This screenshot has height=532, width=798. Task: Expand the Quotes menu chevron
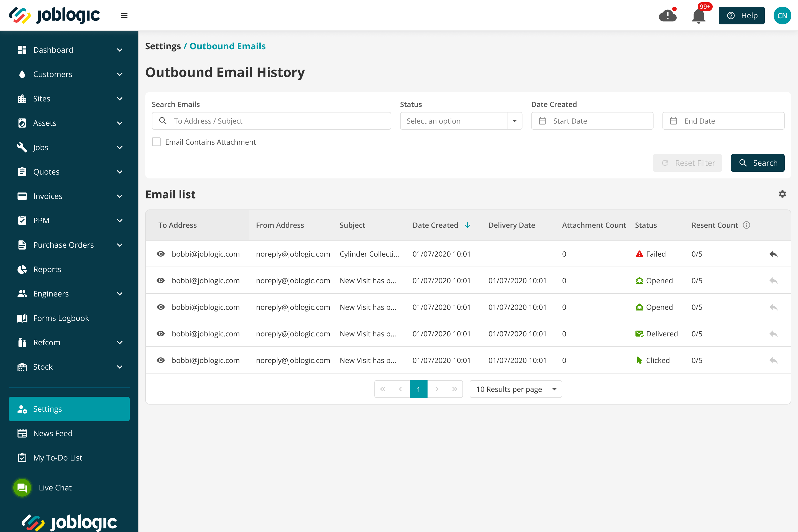(119, 172)
